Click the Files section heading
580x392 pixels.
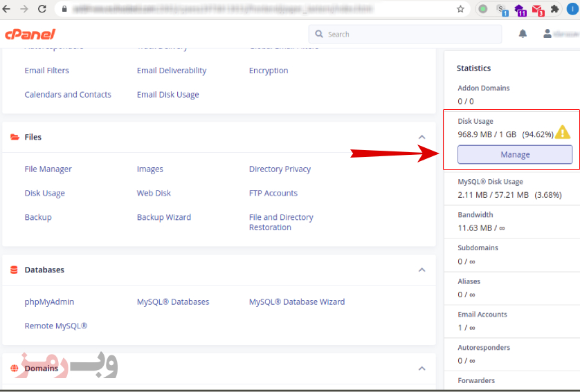[33, 137]
